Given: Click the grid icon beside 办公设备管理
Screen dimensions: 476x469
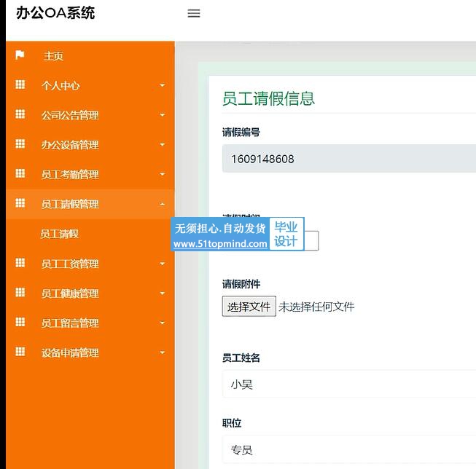Looking at the screenshot, I should (20, 144).
